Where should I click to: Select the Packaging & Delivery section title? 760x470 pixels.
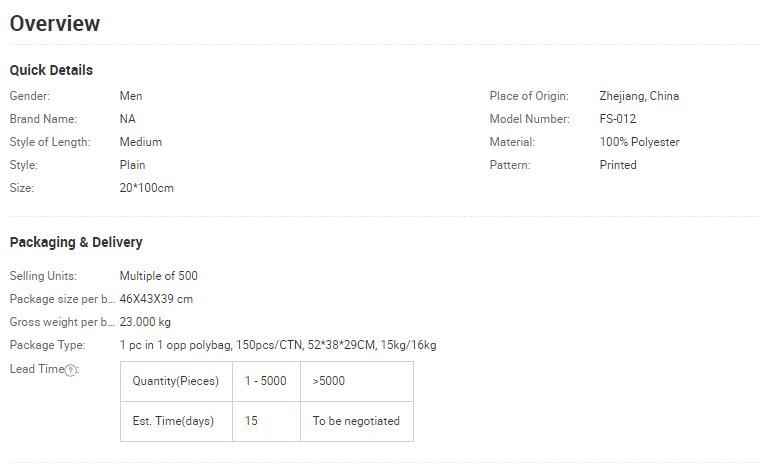76,242
